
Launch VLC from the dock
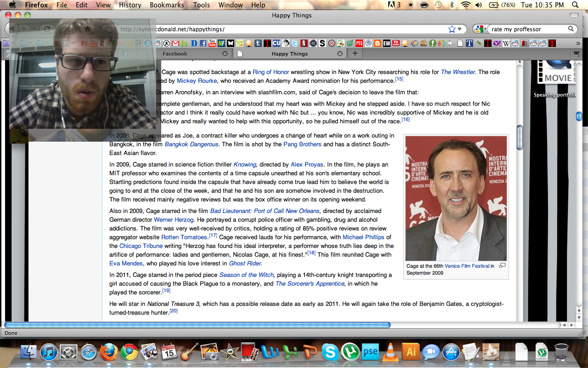pyautogui.click(x=391, y=352)
